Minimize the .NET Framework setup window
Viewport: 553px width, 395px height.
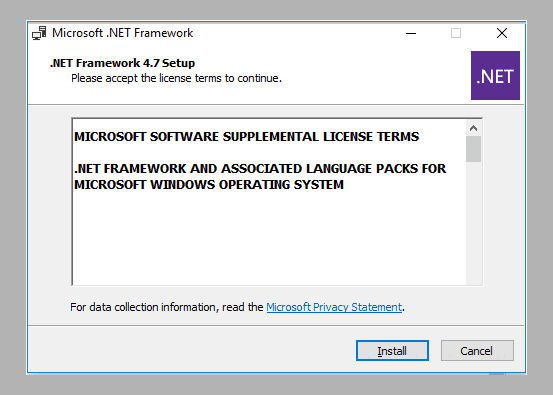(411, 34)
